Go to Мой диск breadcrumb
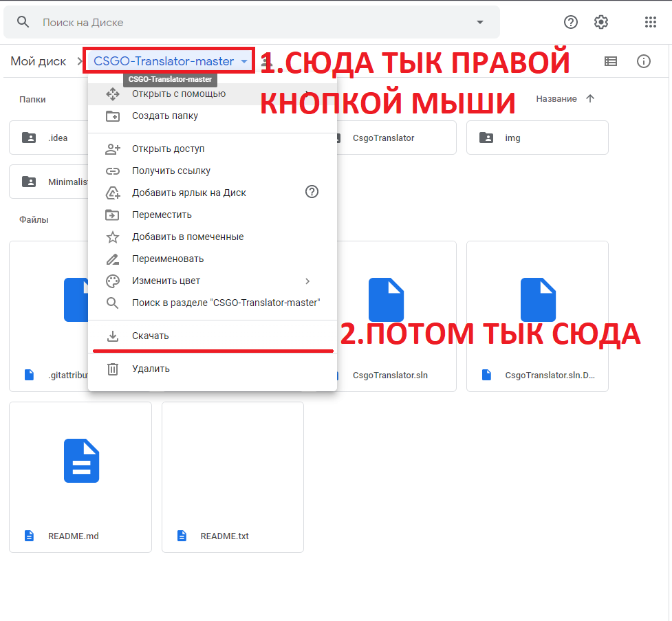 point(38,61)
